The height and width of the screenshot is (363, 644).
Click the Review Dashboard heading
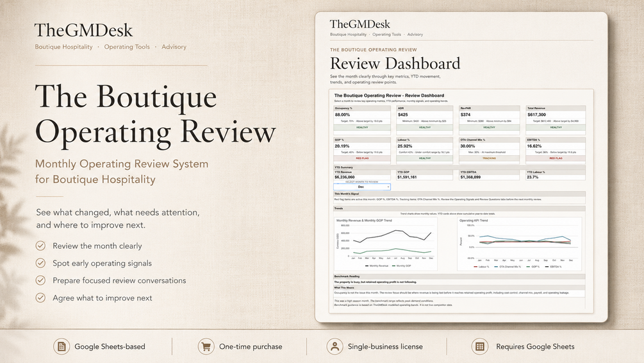[x=395, y=63]
